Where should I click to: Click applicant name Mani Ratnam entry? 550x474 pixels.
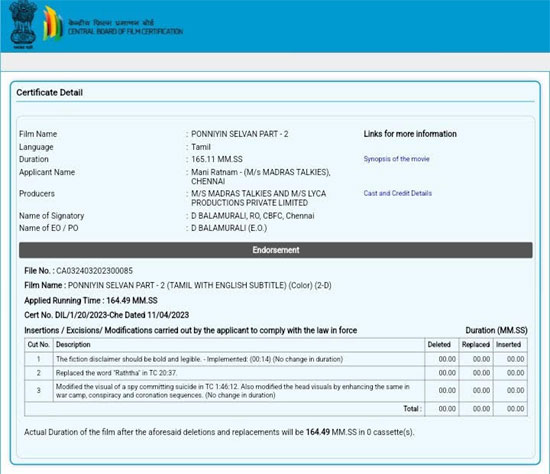(261, 176)
